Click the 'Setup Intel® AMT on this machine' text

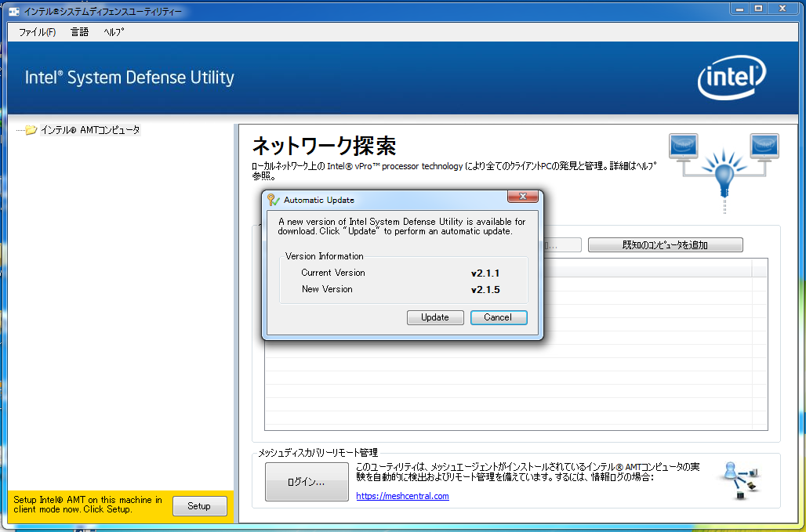pos(87,505)
